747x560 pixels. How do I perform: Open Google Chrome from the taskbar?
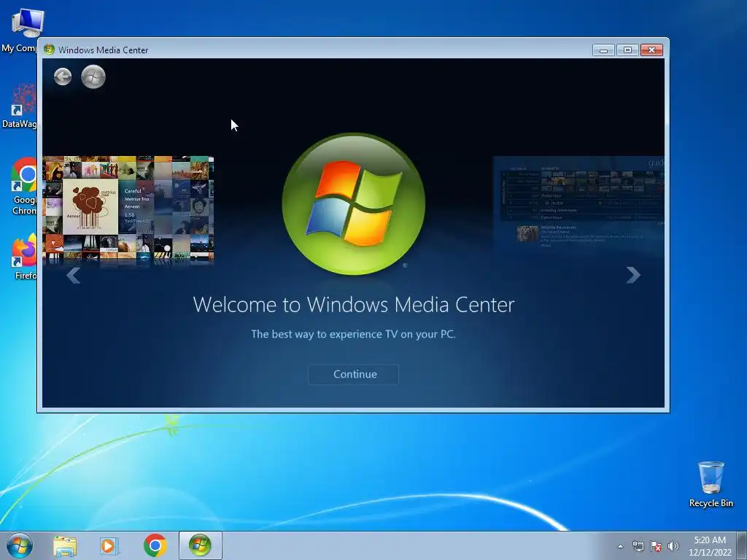[x=155, y=545]
